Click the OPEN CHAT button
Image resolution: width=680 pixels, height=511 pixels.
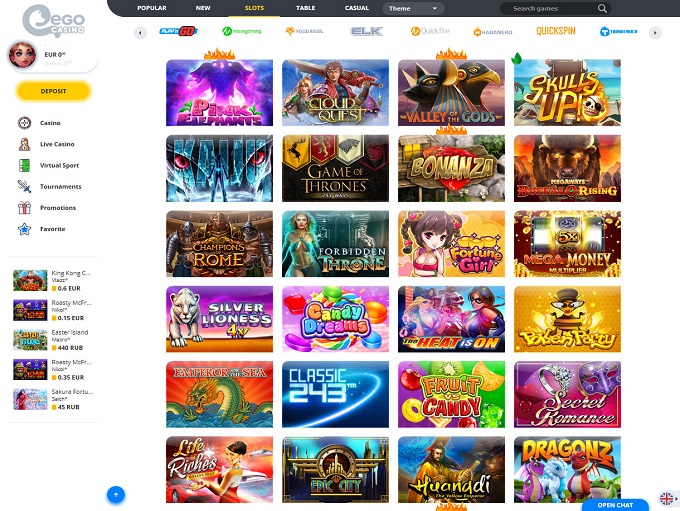coord(615,505)
